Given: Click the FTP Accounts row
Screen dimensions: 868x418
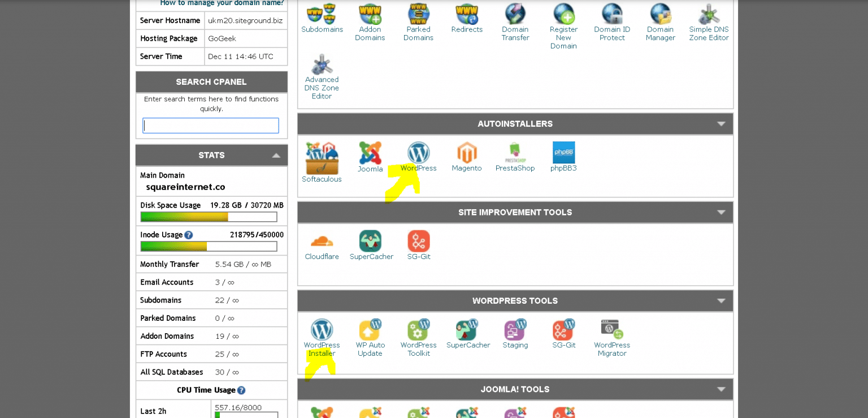Looking at the screenshot, I should (211, 354).
